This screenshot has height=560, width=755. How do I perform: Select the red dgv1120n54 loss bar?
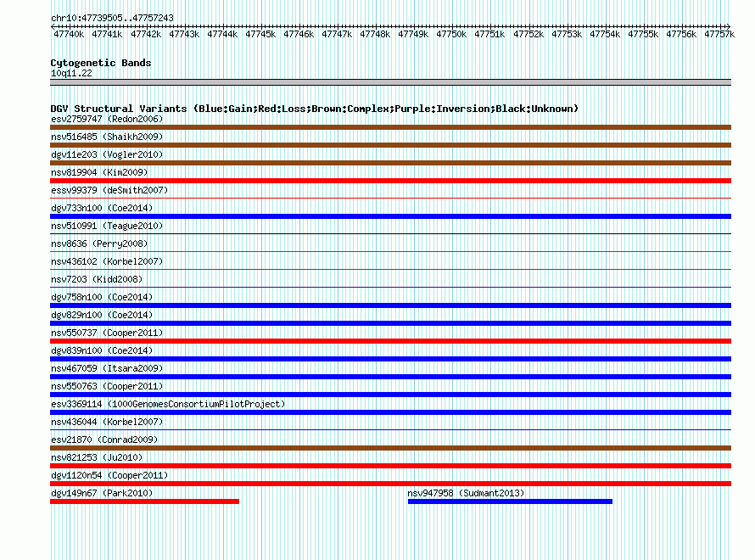point(390,484)
